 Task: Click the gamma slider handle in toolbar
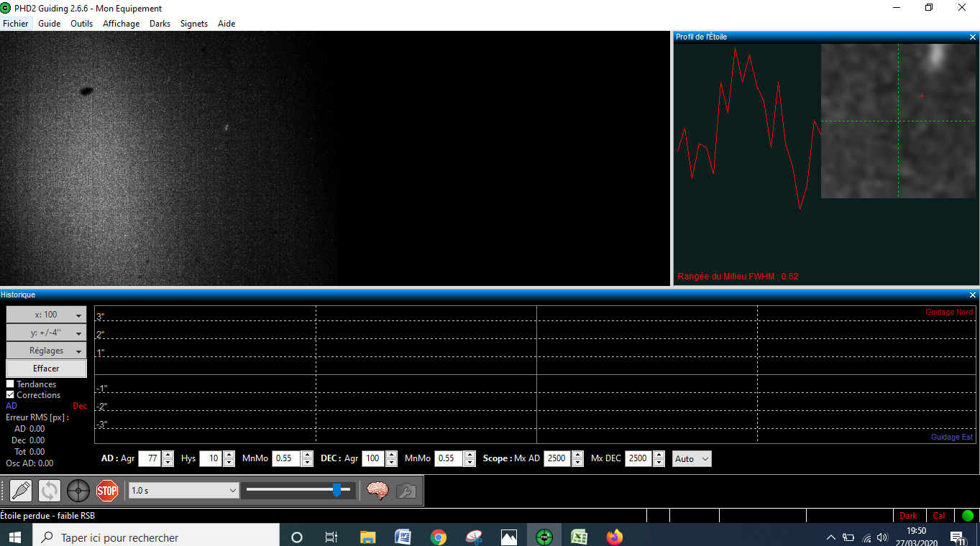336,490
